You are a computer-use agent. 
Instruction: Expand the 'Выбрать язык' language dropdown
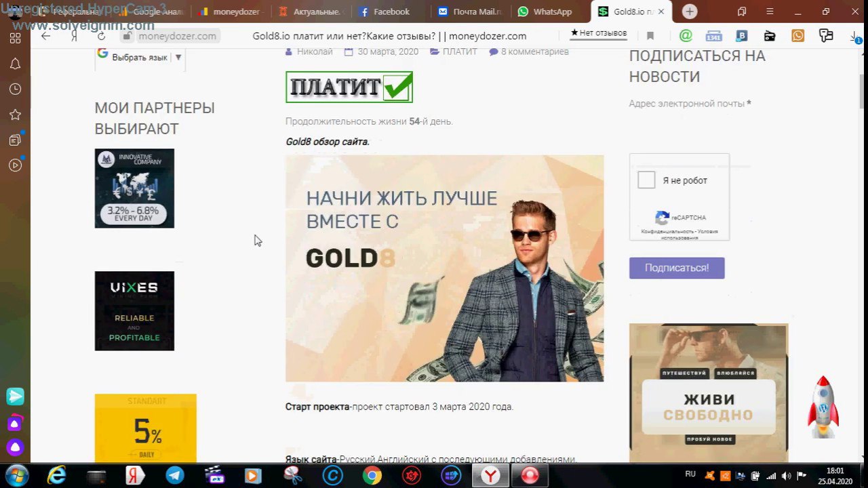(x=140, y=57)
